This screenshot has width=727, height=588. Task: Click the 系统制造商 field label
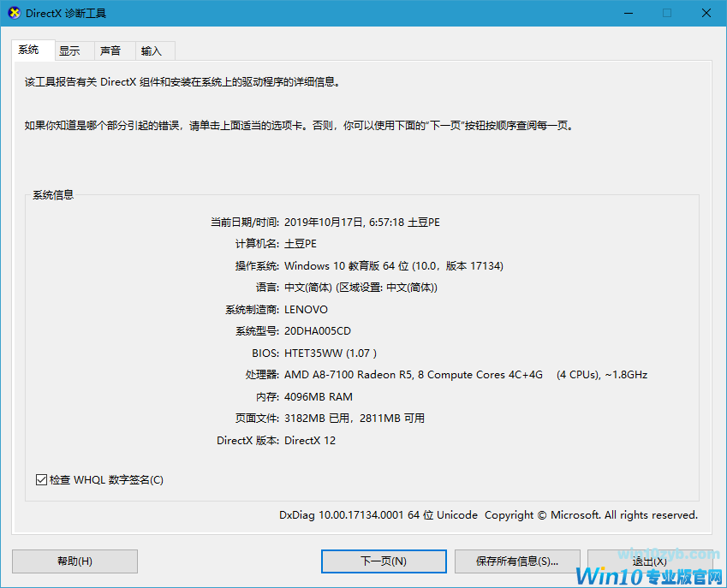coord(252,310)
